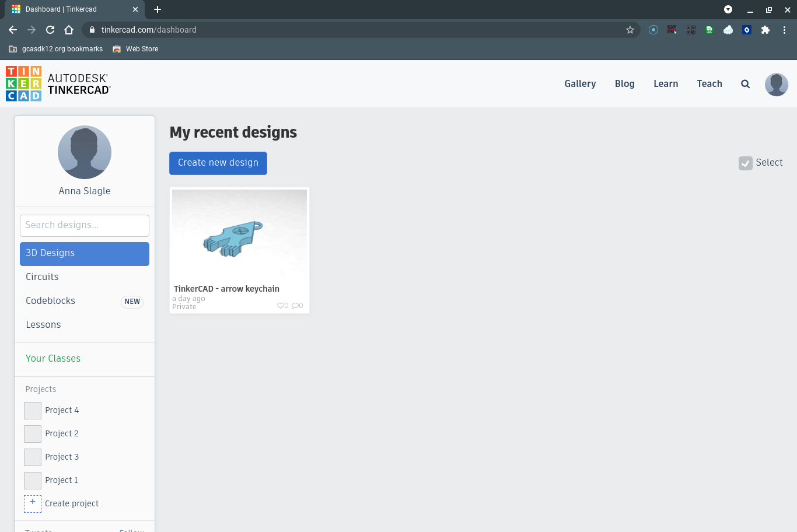This screenshot has width=797, height=532.
Task: Open the Web Store bookmark
Action: [x=135, y=49]
